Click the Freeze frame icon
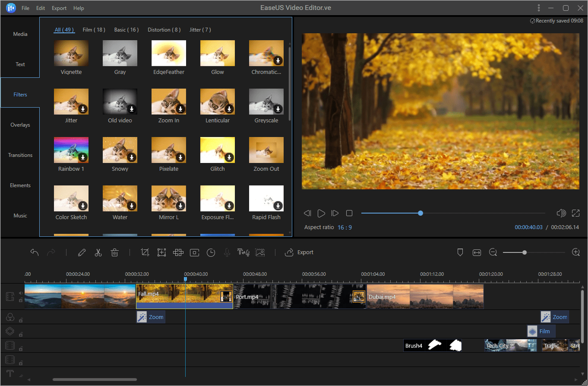This screenshot has width=588, height=386. (x=194, y=252)
